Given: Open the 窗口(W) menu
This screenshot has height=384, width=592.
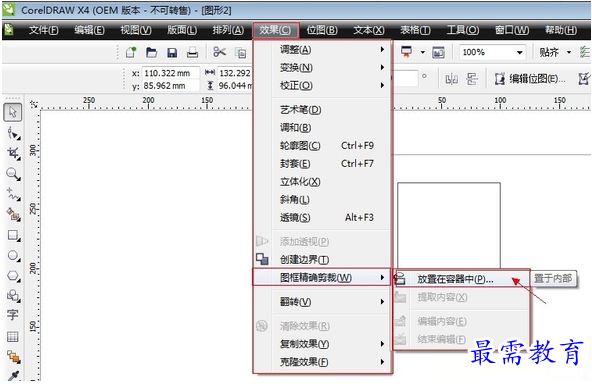Looking at the screenshot, I should [x=512, y=30].
